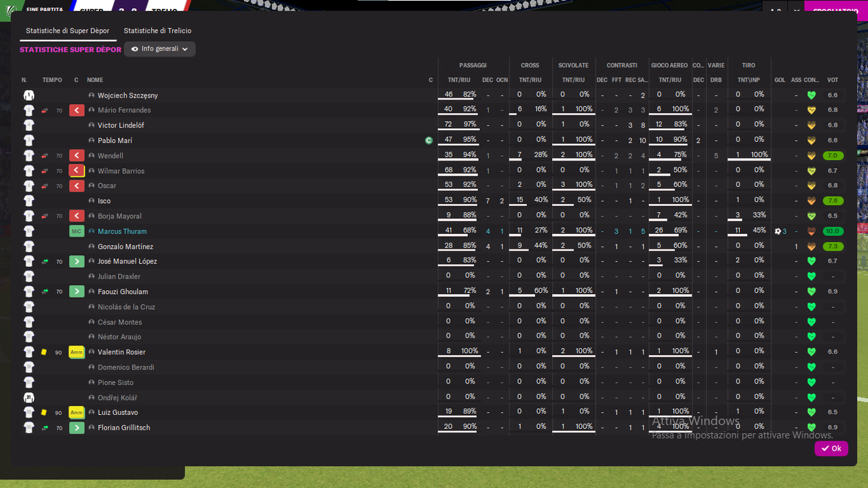Click Isco's 7.6 rating badge
This screenshot has height=488, width=868.
[833, 201]
